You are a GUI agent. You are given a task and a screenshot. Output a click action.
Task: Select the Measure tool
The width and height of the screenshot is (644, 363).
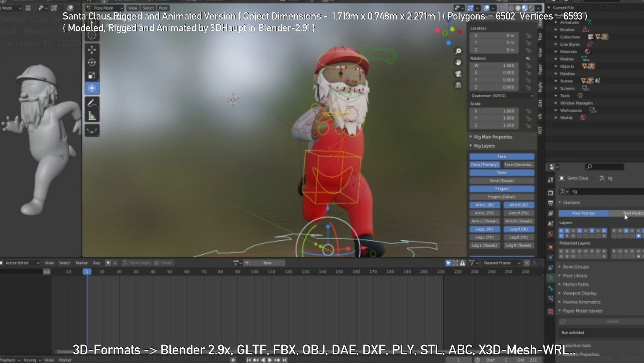[92, 116]
